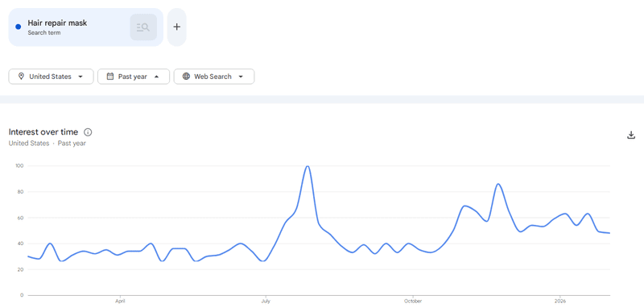Image resolution: width=644 pixels, height=308 pixels.
Task: Click the April label on time axis
Action: click(x=120, y=302)
